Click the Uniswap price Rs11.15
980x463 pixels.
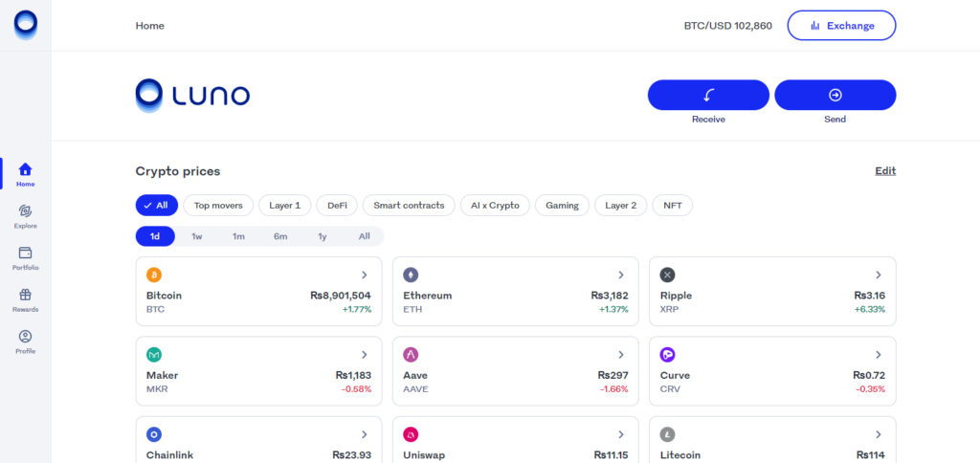612,455
